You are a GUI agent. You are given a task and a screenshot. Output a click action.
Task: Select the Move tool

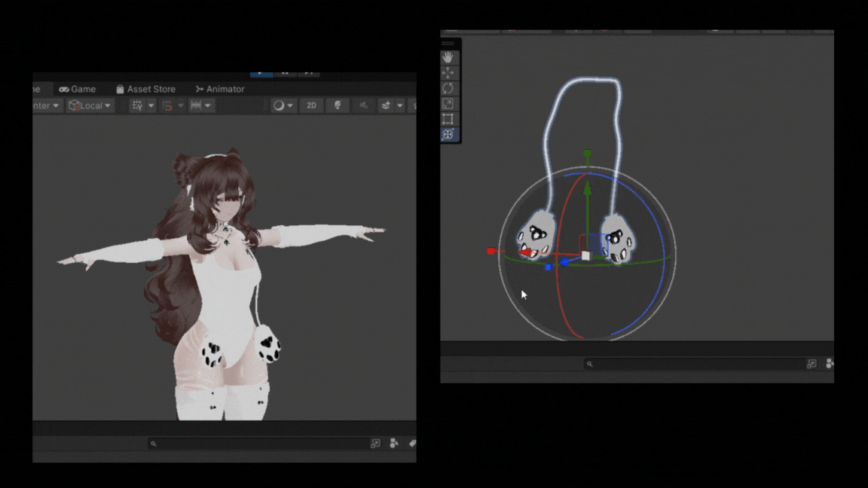(448, 73)
